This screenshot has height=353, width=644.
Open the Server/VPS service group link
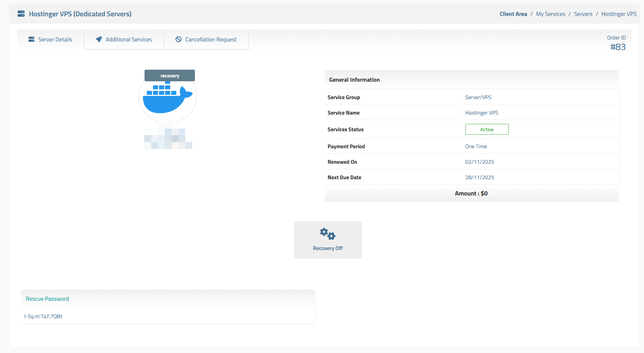(x=478, y=97)
